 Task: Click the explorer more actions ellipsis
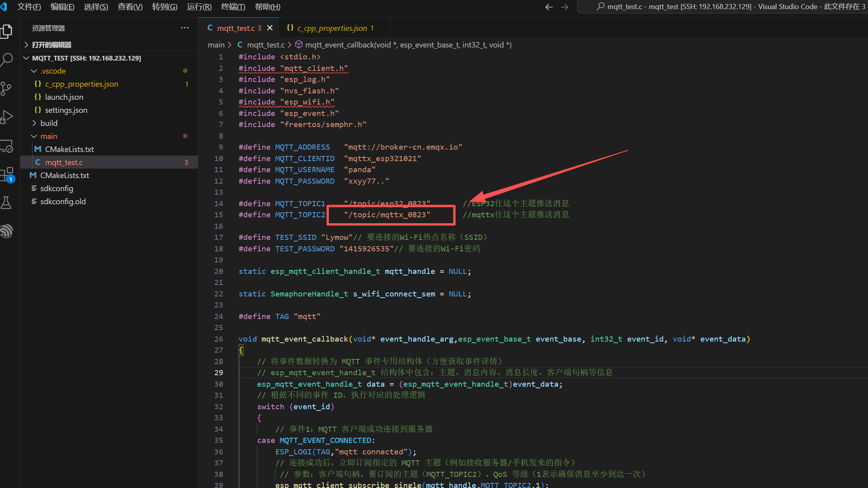[x=184, y=28]
